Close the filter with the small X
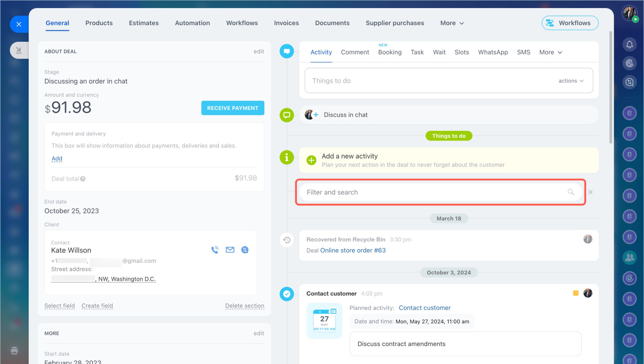 tap(591, 192)
